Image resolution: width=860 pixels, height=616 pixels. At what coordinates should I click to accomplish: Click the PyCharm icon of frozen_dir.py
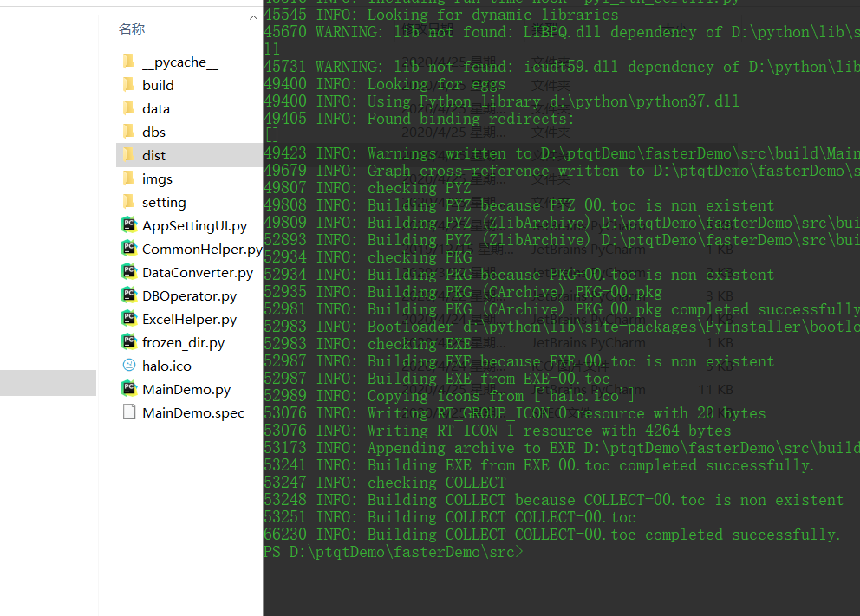click(129, 342)
